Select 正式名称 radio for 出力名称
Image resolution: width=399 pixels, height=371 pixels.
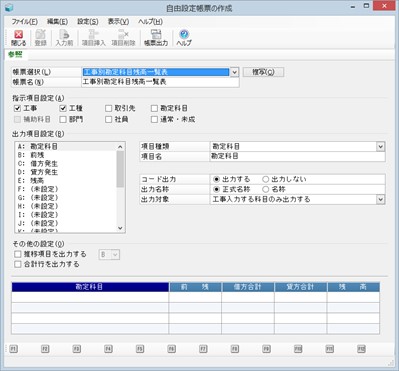[x=217, y=189]
